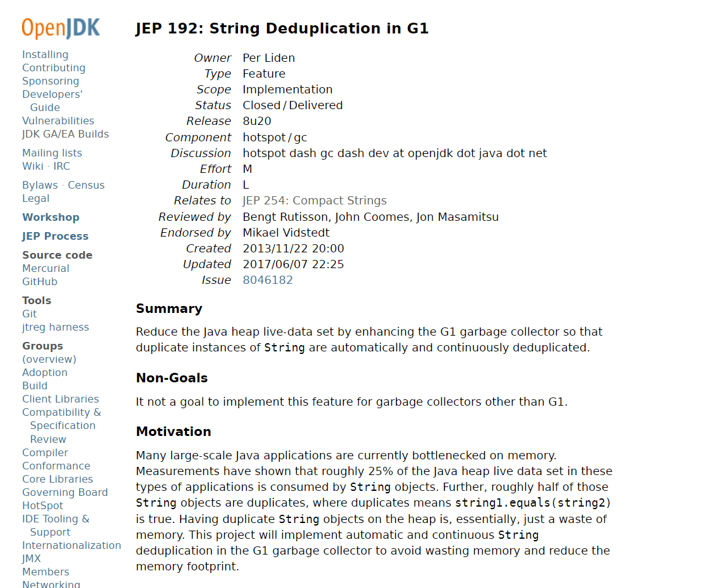Open the Installing sidebar link

pyautogui.click(x=45, y=55)
